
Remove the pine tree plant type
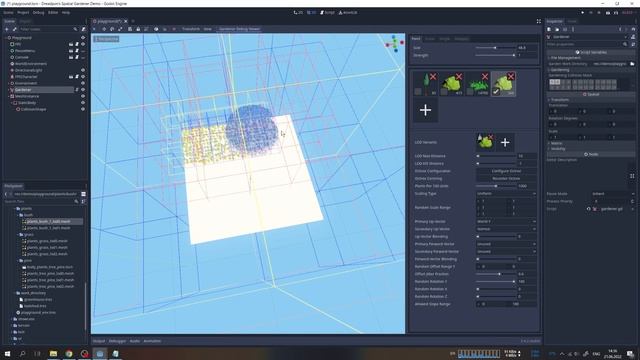click(433, 77)
